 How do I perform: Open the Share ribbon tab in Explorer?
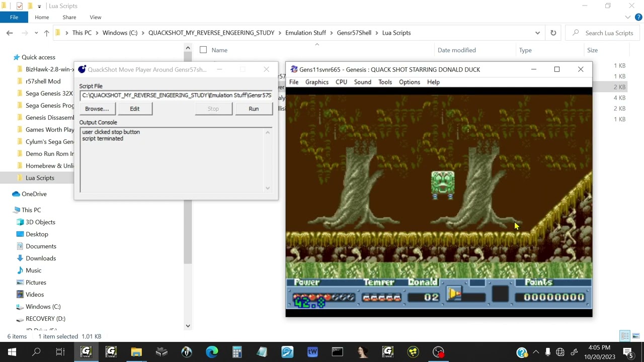click(69, 17)
